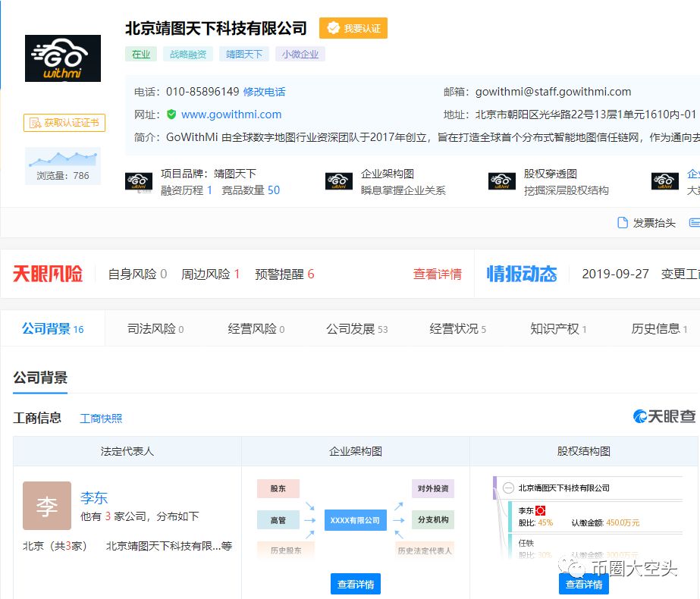Click 情报动态 logo
The height and width of the screenshot is (599, 700).
pyautogui.click(x=522, y=274)
